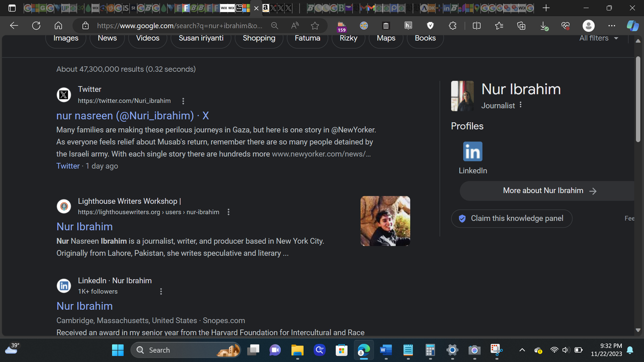Close the active browser tab

(x=257, y=8)
